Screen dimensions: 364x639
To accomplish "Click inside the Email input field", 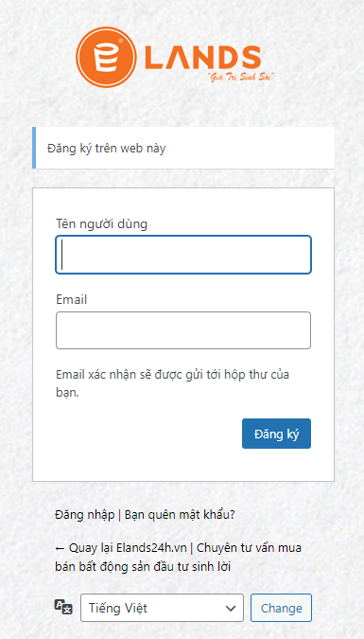I will tap(183, 330).
